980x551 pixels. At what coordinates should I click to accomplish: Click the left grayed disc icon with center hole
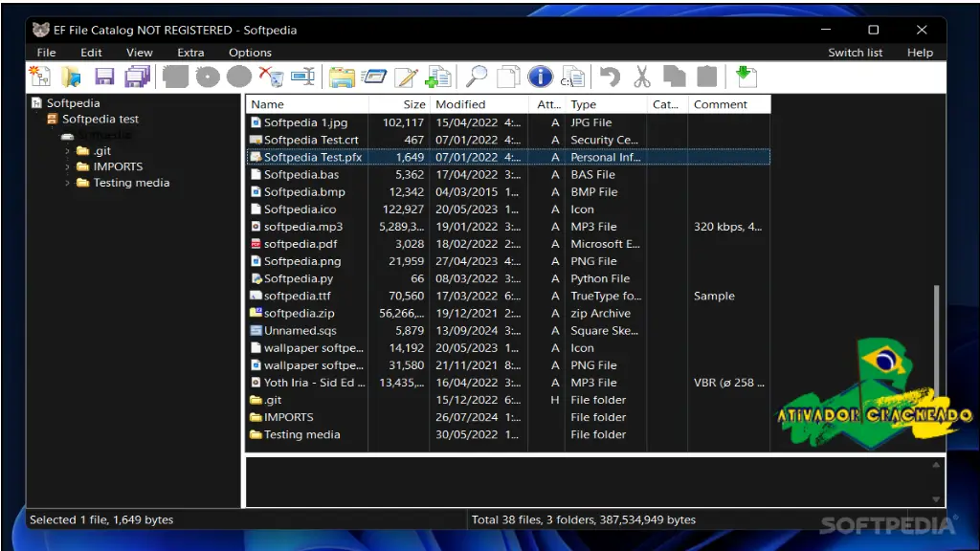[x=208, y=77]
